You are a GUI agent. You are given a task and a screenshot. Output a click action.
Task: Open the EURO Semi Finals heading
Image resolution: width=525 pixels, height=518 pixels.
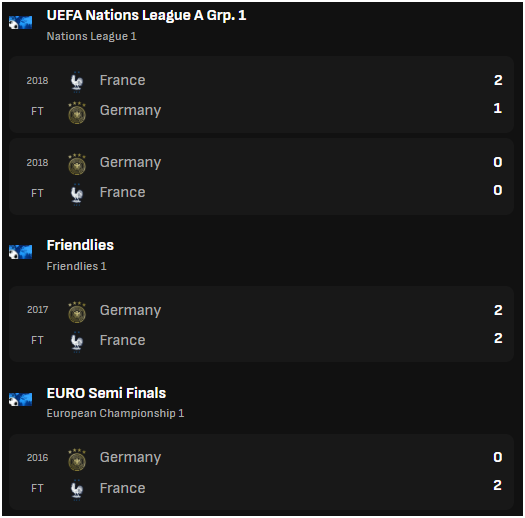(106, 393)
